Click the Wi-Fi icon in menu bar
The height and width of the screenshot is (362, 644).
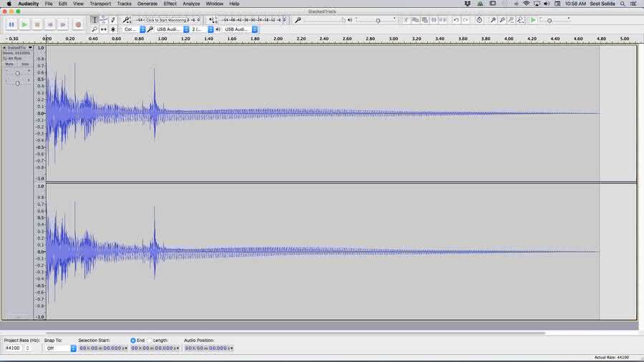coord(526,4)
